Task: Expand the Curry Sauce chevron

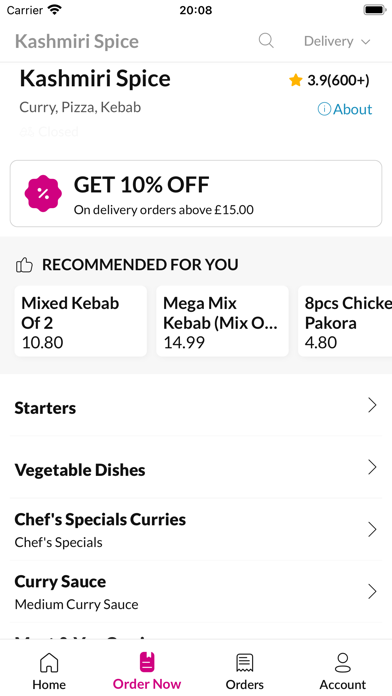Action: pos(372,592)
